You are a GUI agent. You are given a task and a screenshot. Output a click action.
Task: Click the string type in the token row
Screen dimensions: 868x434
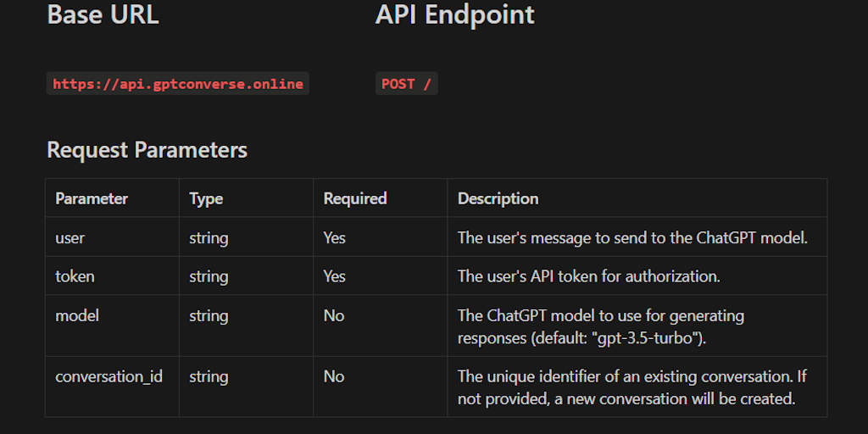(209, 276)
